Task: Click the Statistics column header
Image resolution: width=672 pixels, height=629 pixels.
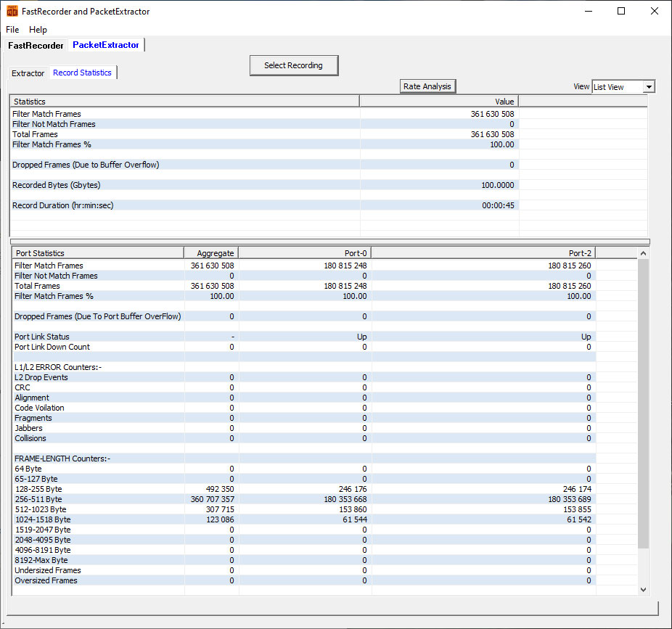Action: [x=185, y=102]
